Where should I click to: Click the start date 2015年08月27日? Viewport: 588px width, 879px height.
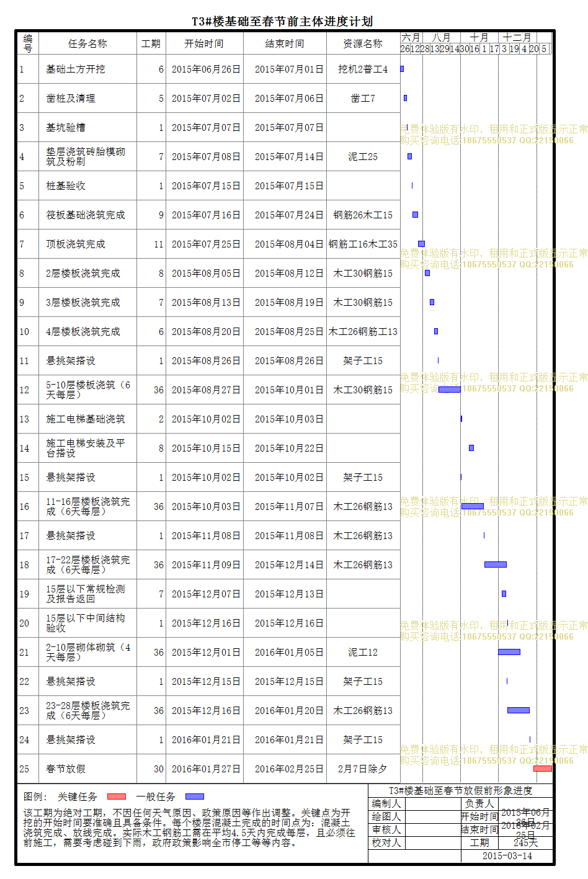pos(206,390)
